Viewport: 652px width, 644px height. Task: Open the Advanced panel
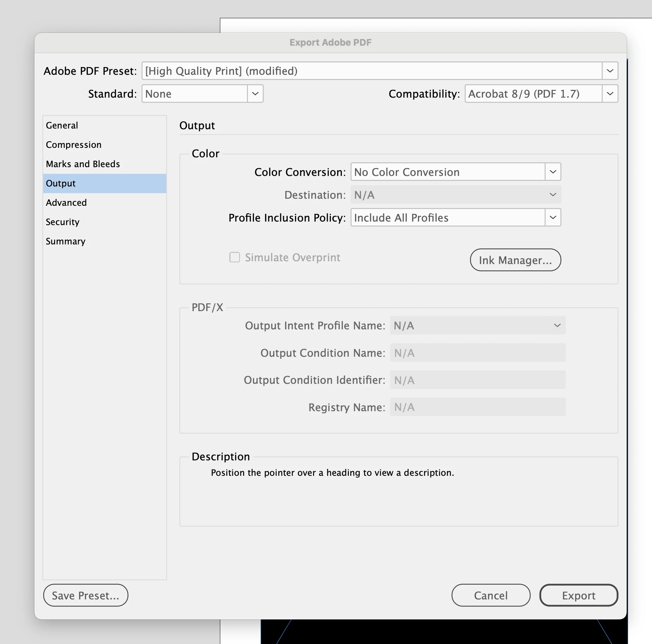[105, 203]
